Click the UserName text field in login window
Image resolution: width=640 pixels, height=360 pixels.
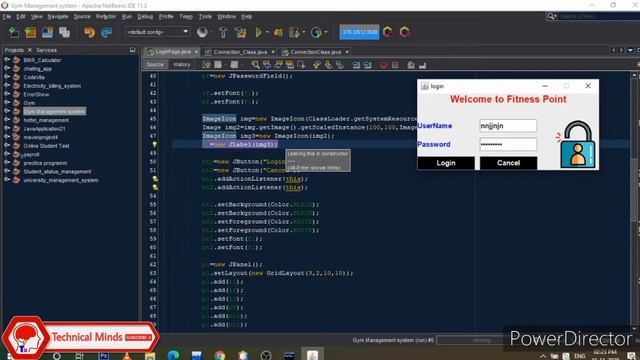(x=508, y=126)
